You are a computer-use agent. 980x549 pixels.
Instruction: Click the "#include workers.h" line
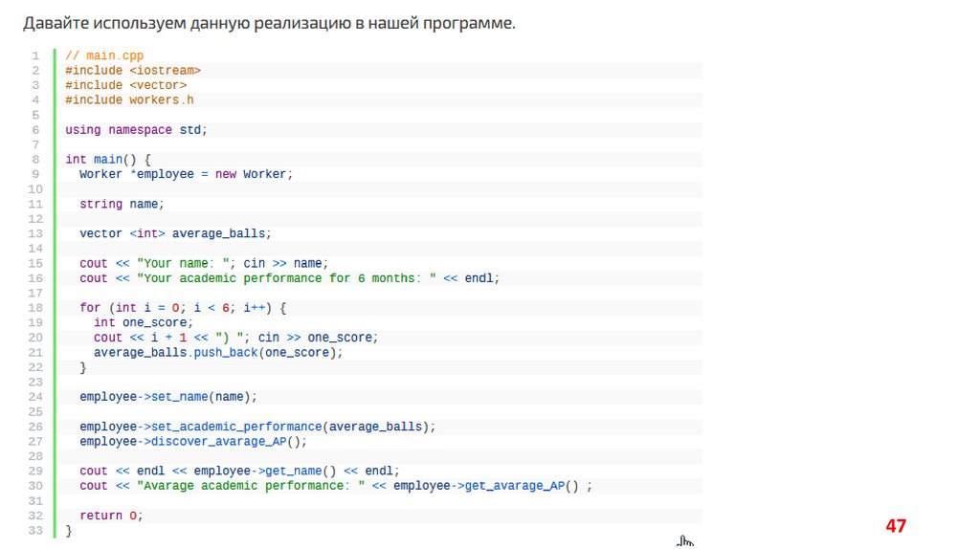point(129,99)
